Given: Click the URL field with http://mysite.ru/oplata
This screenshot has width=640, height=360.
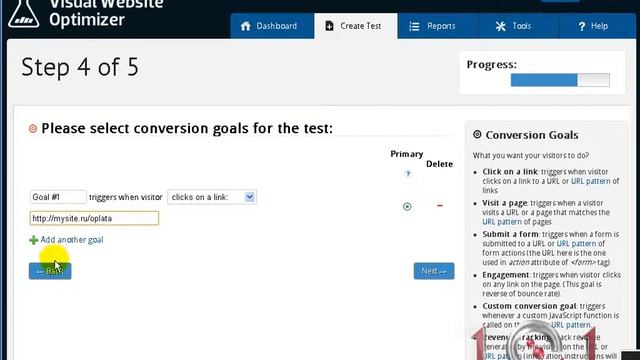Looking at the screenshot, I should [94, 218].
